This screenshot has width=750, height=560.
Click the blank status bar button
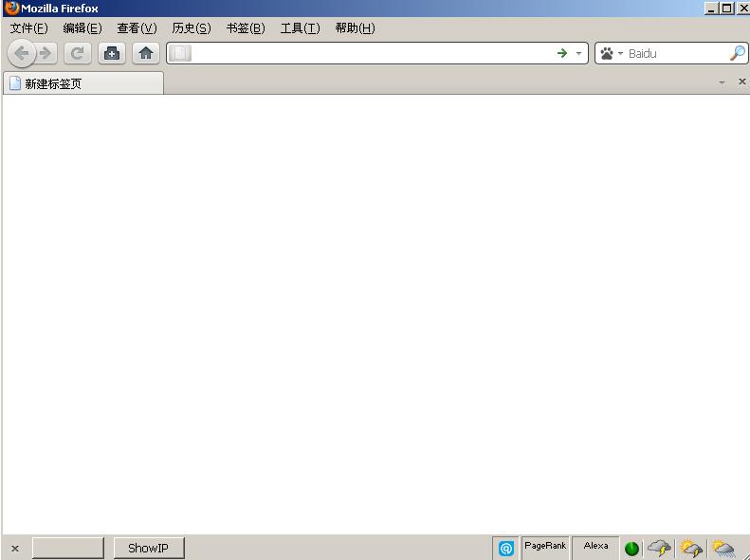(68, 548)
